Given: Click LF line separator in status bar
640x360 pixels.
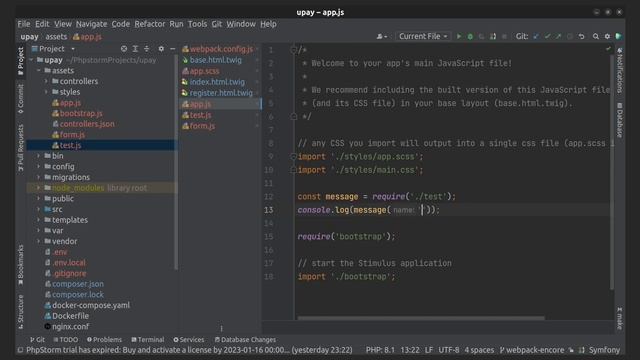Looking at the screenshot, I should point(429,350).
